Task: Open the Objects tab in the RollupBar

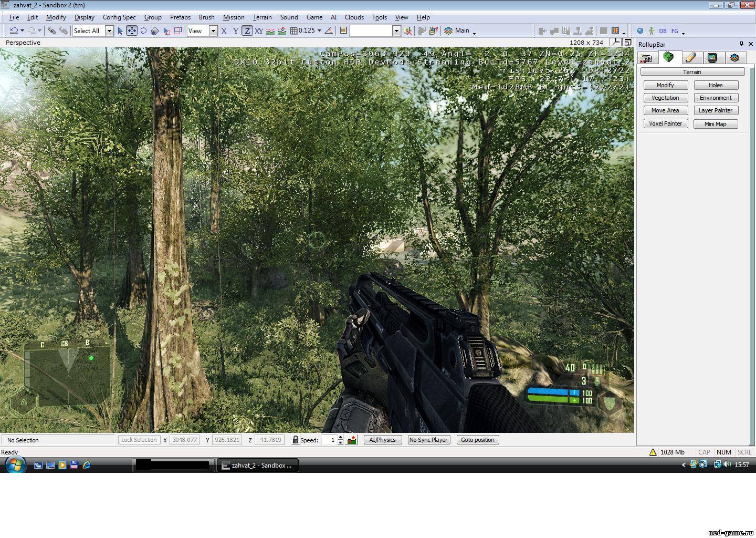Action: click(x=647, y=58)
